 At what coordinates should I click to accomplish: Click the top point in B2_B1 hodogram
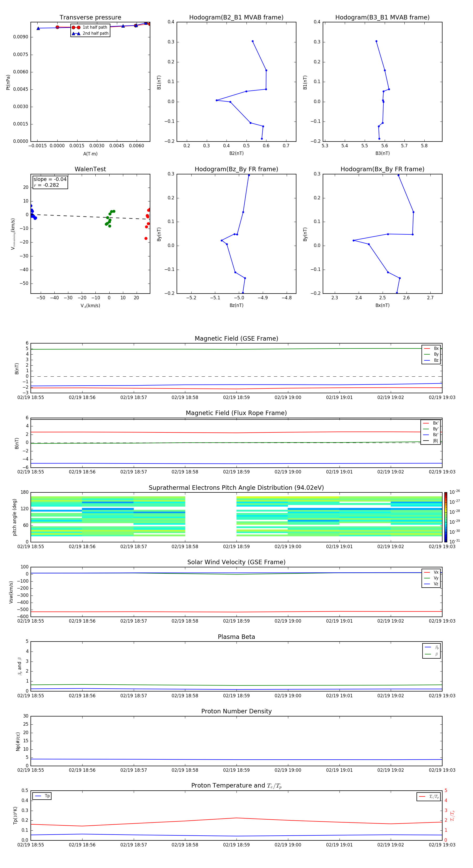click(x=253, y=41)
